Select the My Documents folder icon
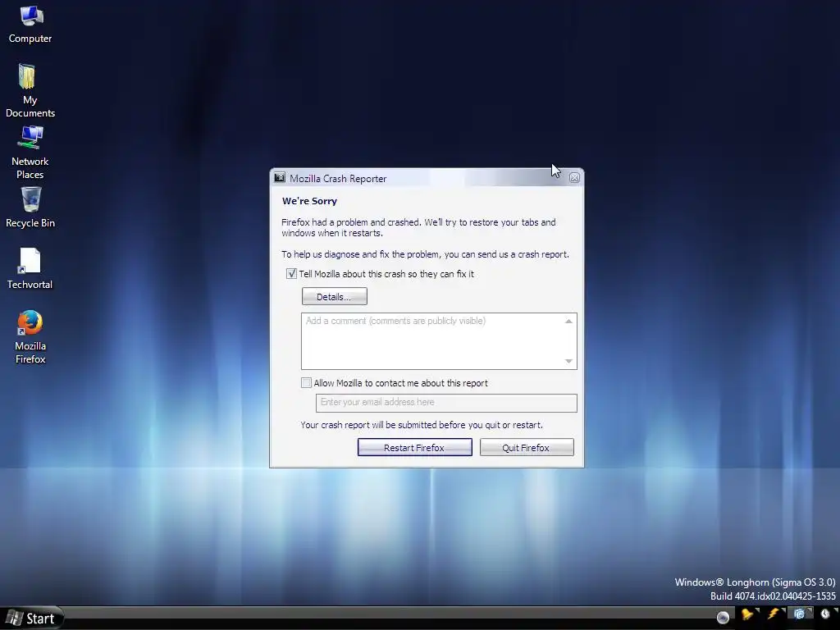 pyautogui.click(x=30, y=90)
